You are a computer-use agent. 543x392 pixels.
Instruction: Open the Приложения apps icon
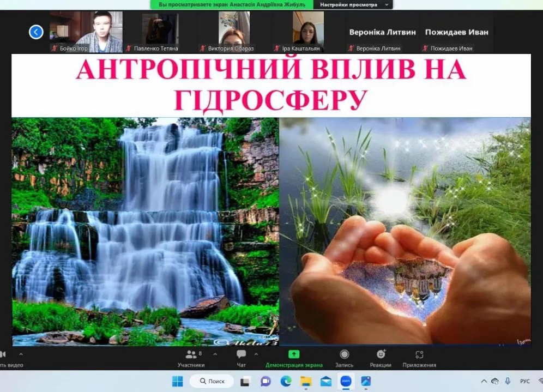(x=419, y=354)
